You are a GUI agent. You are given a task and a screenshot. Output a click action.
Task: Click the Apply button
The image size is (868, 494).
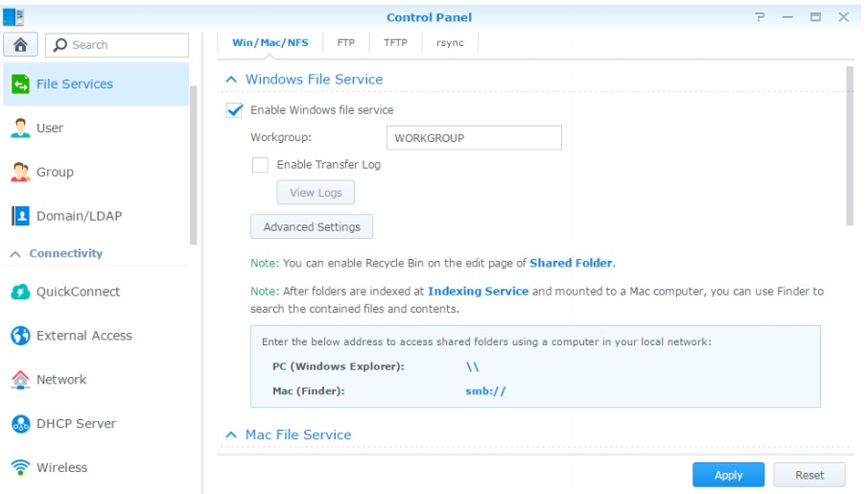click(729, 475)
